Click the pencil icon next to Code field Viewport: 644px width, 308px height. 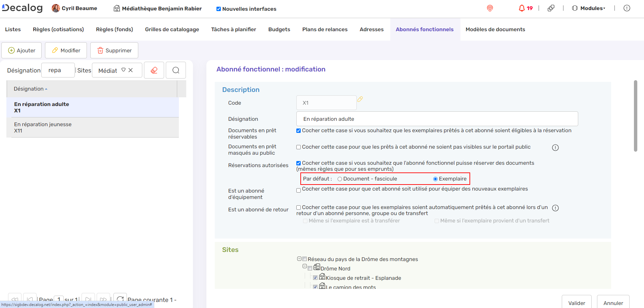coord(360,99)
